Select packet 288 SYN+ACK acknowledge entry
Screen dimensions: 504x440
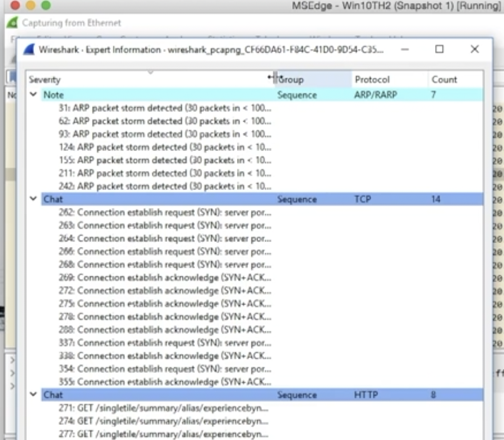(165, 330)
